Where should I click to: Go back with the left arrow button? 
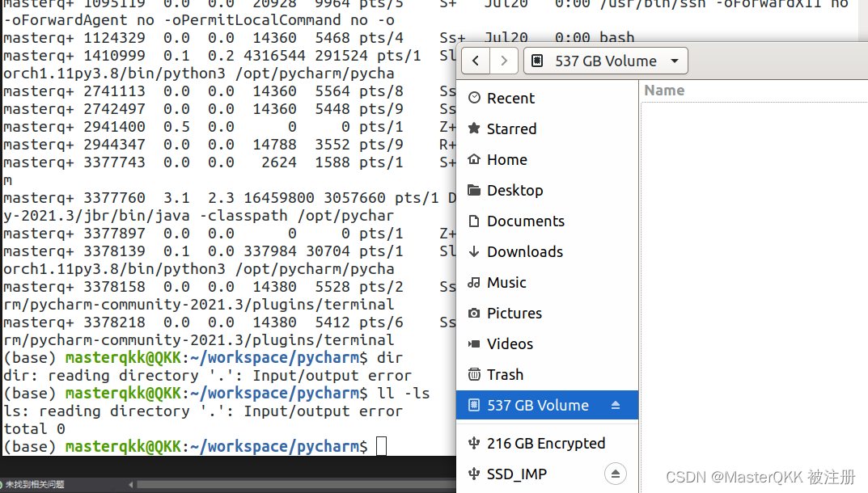point(476,61)
